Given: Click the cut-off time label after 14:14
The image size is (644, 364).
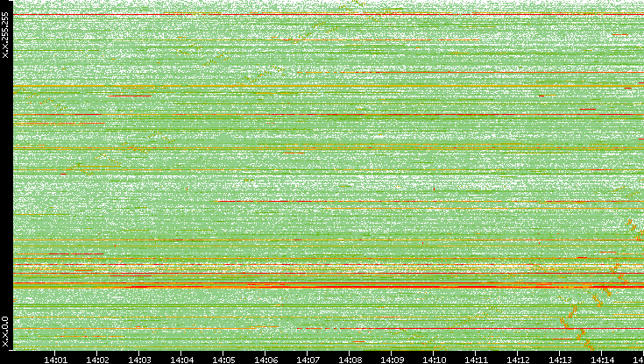Looking at the screenshot, I should pyautogui.click(x=639, y=359).
